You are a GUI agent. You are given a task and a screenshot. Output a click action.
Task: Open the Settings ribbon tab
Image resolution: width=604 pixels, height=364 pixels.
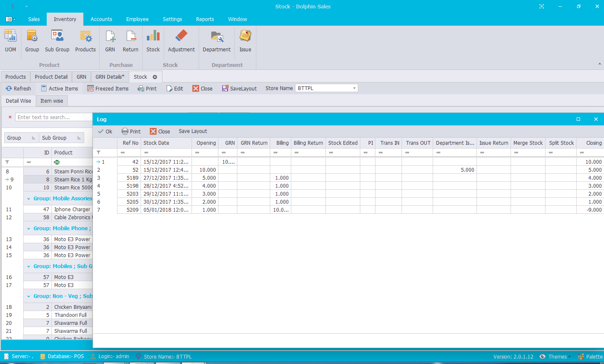point(173,19)
